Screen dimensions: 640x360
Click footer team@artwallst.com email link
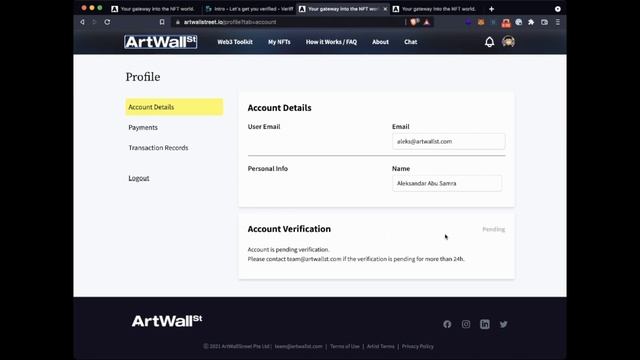point(298,346)
